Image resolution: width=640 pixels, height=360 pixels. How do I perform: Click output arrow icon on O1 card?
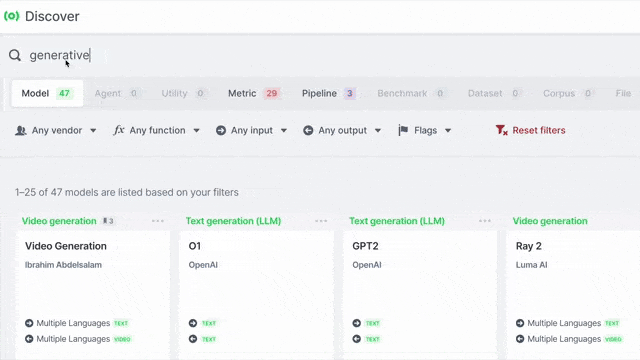pyautogui.click(x=193, y=339)
